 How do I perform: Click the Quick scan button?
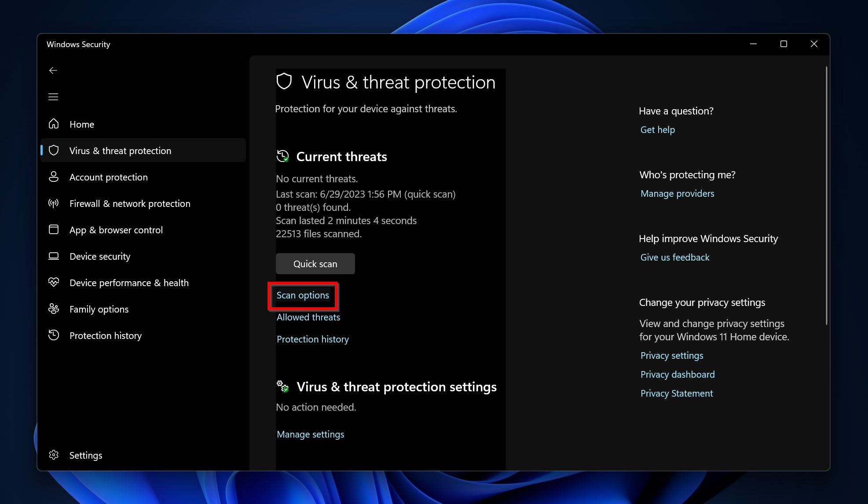[315, 263]
